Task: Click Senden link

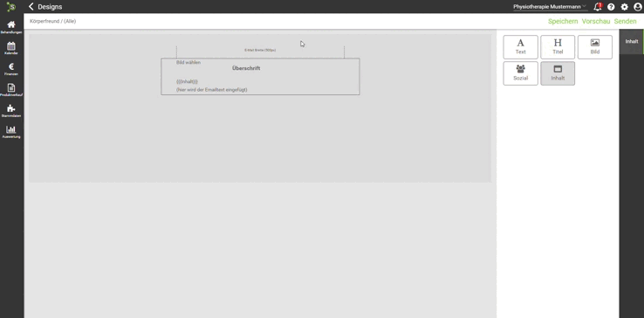Action: pyautogui.click(x=625, y=21)
